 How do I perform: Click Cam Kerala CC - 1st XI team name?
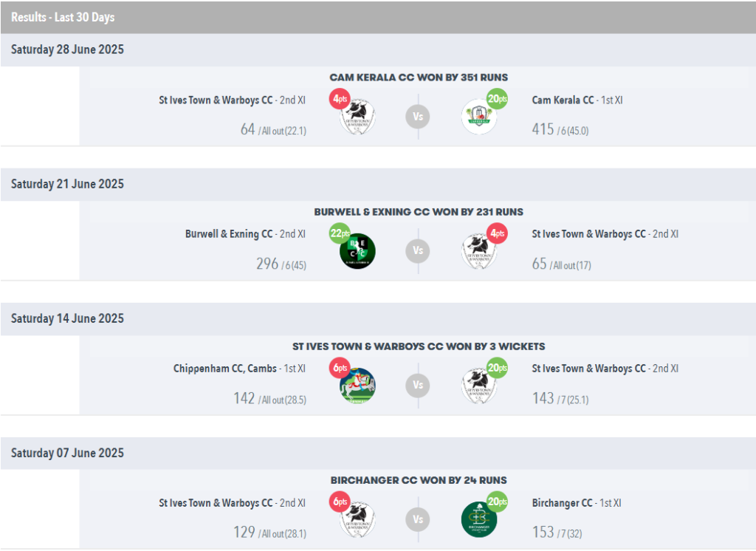pos(577,100)
